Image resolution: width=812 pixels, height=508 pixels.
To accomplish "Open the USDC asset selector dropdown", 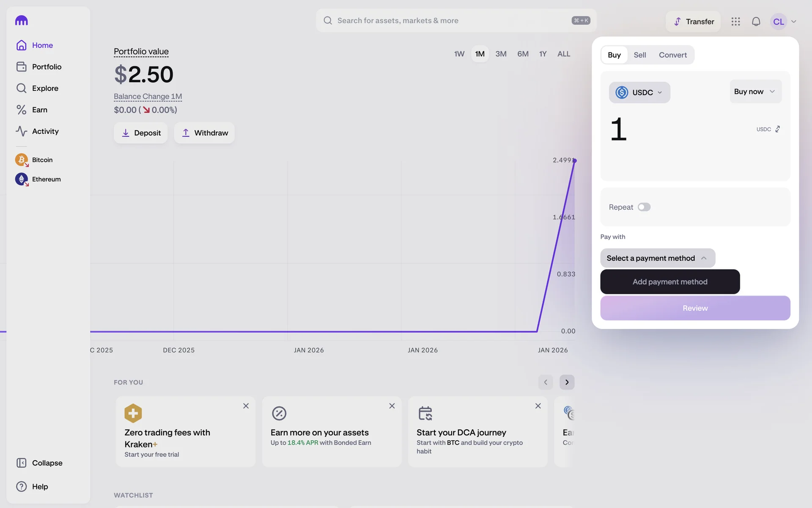I will click(x=639, y=92).
